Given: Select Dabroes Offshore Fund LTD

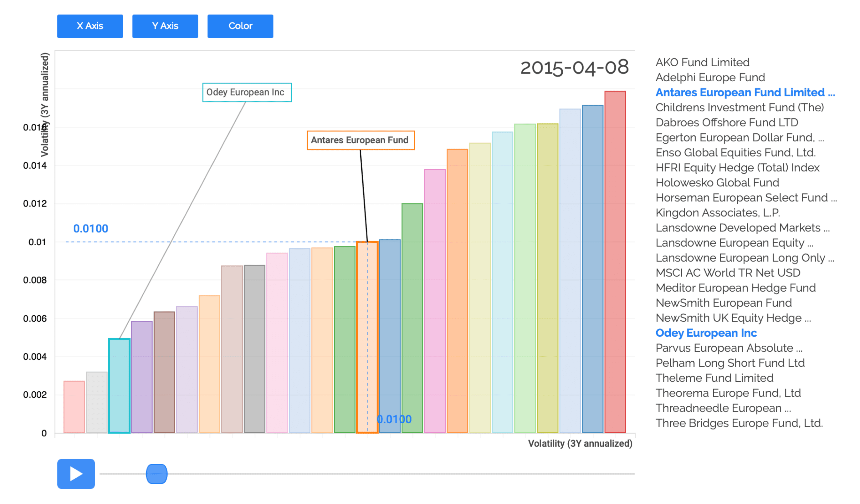Looking at the screenshot, I should [727, 123].
